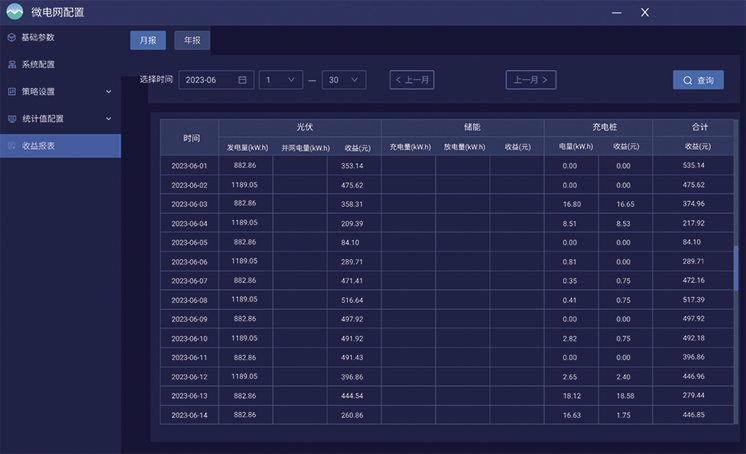Click the 储能 group header
746x454 pixels.
[x=462, y=128]
